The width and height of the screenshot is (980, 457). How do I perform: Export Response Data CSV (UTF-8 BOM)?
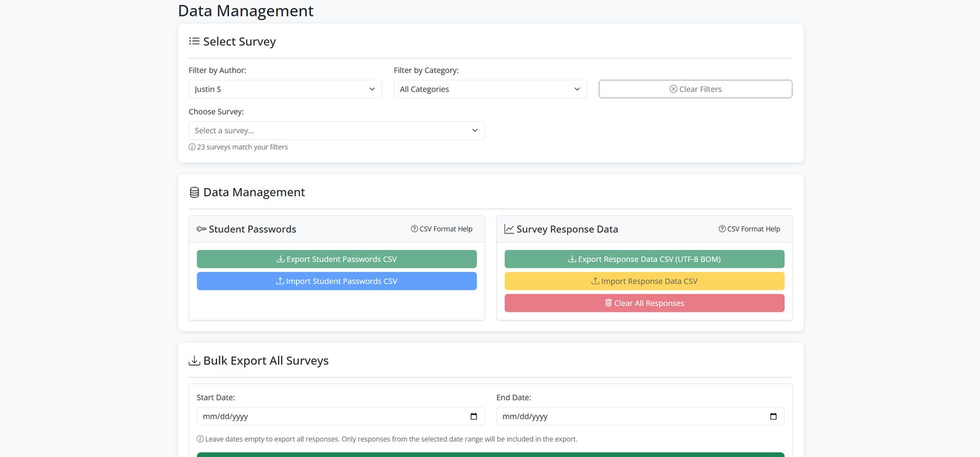point(644,259)
